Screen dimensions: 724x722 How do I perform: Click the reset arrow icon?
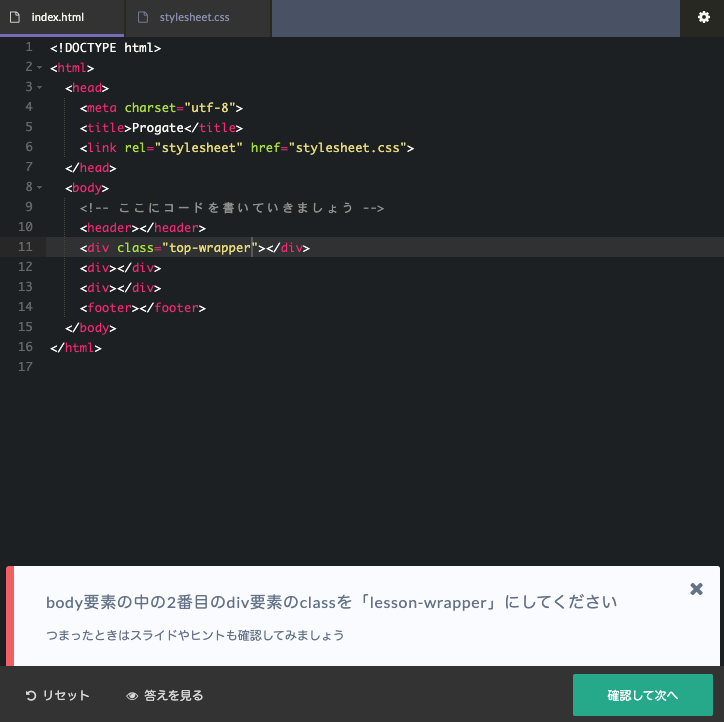(30, 695)
